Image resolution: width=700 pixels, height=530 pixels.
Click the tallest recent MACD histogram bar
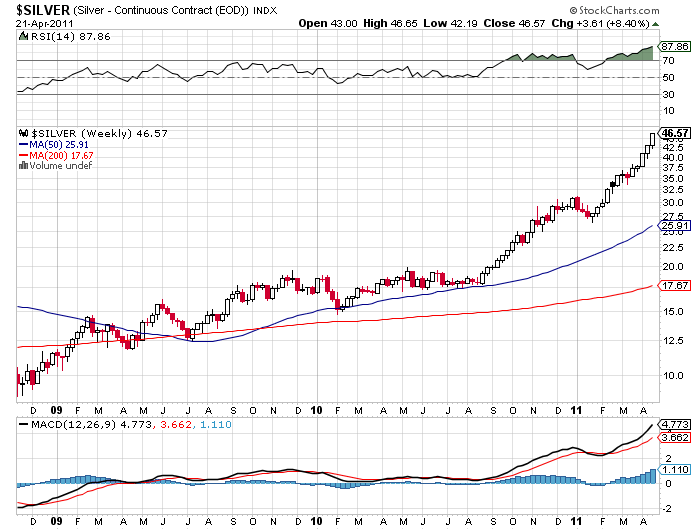pyautogui.click(x=653, y=476)
